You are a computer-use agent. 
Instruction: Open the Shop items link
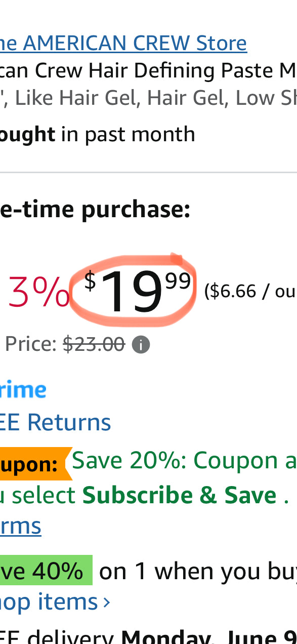[x=49, y=602]
